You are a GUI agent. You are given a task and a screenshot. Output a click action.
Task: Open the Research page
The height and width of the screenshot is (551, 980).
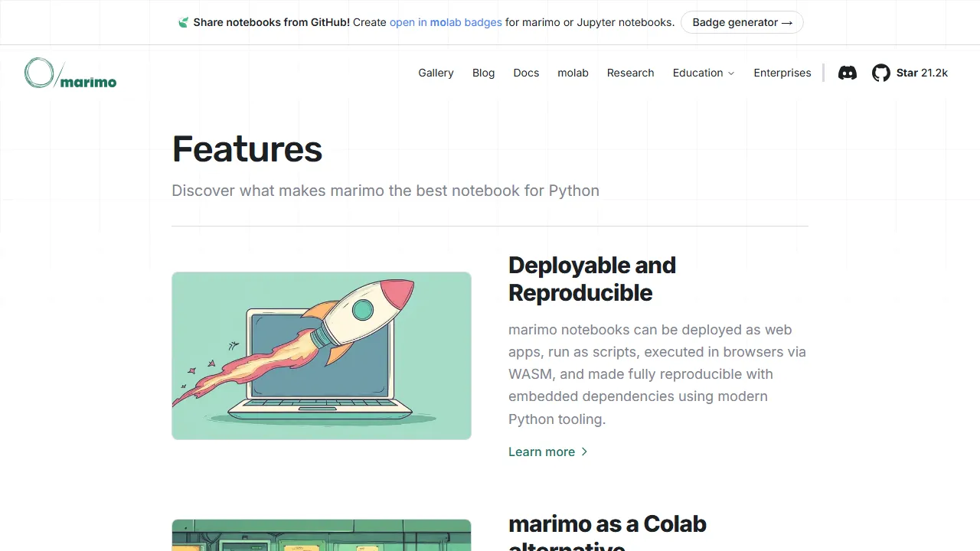coord(630,73)
